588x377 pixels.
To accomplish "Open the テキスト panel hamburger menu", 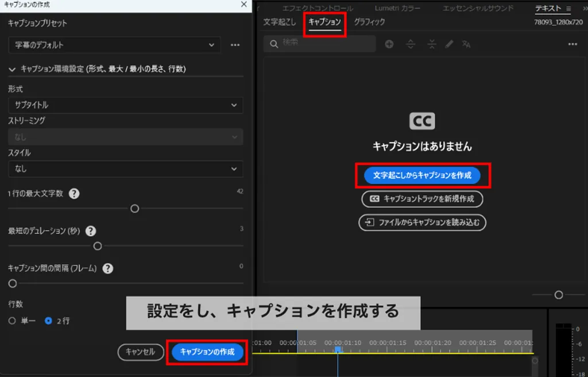I will [x=569, y=9].
